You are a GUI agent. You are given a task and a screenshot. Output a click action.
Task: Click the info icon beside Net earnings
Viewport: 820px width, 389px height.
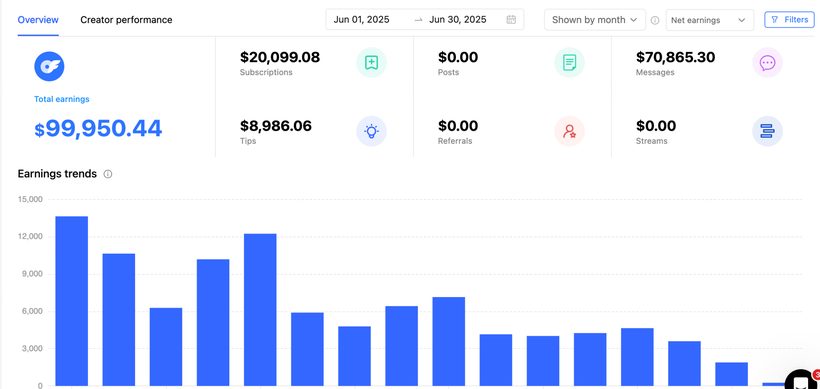655,20
